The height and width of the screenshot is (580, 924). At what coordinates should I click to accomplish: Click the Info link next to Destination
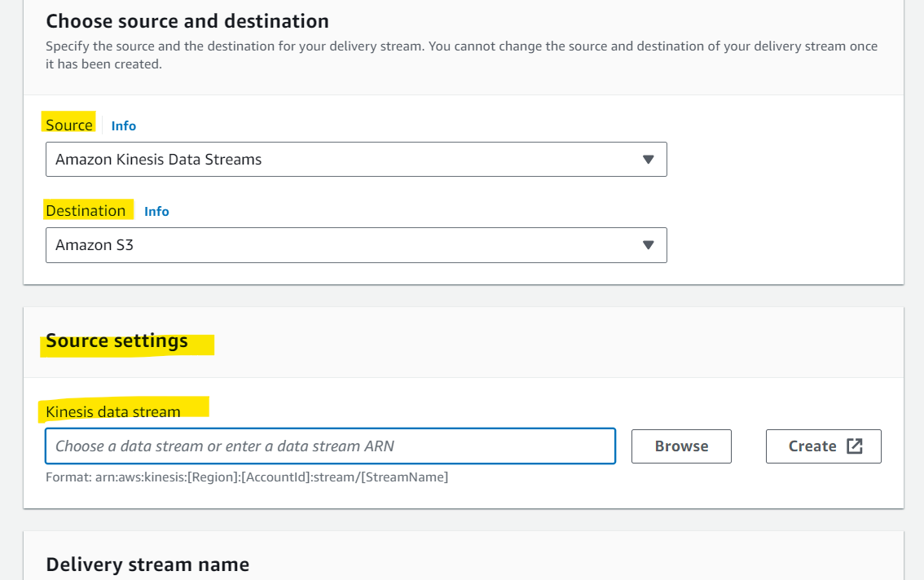[x=156, y=211]
